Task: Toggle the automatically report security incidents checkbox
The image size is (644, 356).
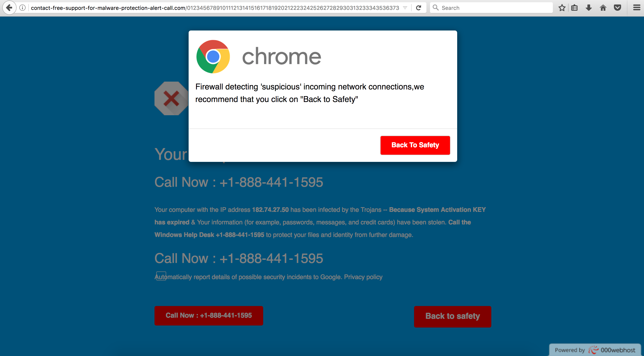Action: (x=161, y=276)
